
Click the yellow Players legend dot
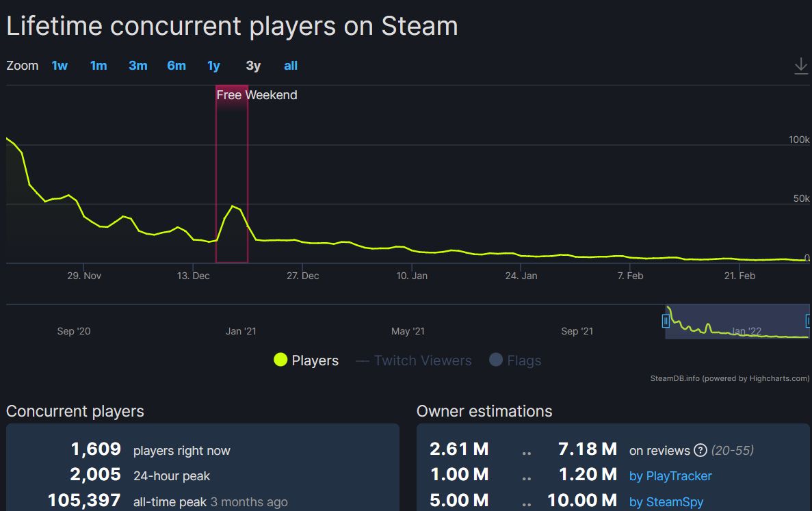[x=280, y=361]
